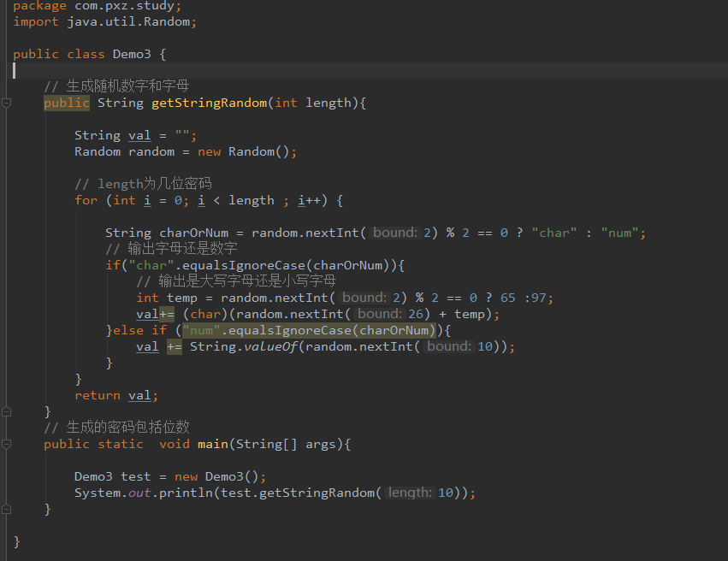The image size is (728, 561).
Task: Click the comment 生成随机数字和字母
Action: (x=116, y=86)
